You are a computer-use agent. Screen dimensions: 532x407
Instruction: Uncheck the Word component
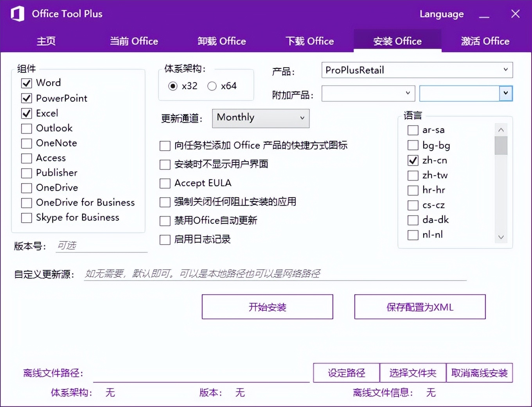coord(26,83)
